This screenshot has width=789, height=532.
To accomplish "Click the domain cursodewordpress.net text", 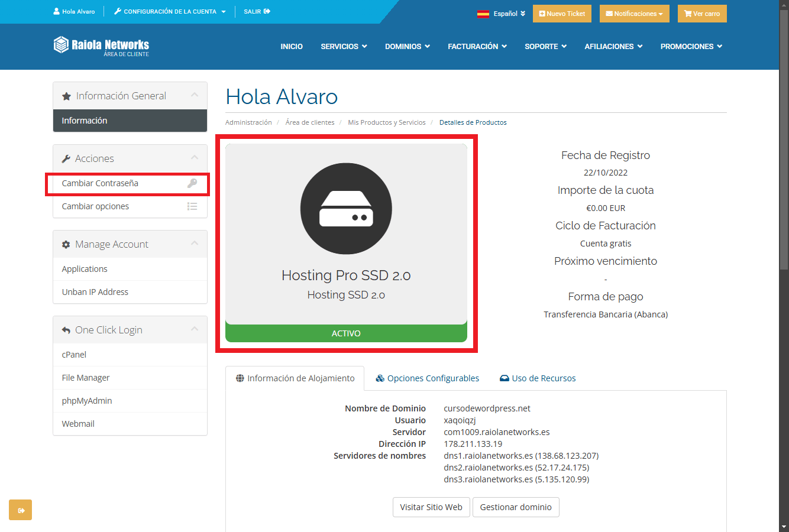I will [x=487, y=408].
